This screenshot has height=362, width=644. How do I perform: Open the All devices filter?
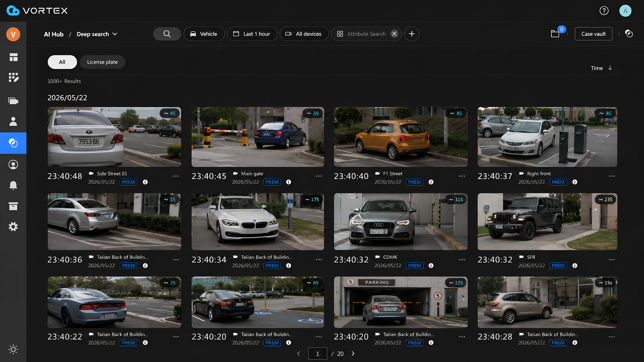coord(304,34)
